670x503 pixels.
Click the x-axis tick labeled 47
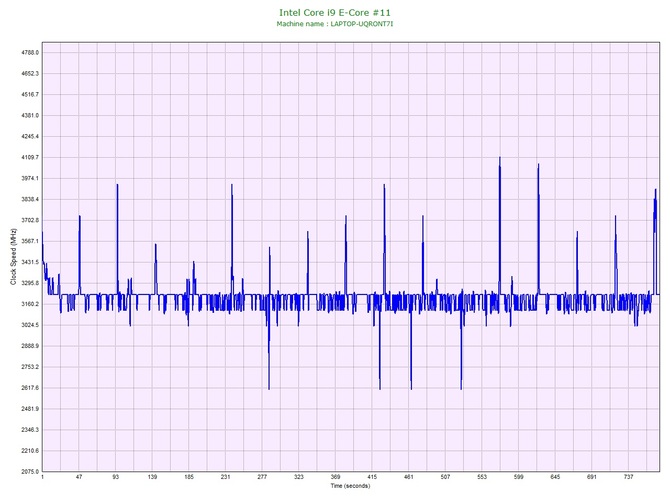(79, 477)
